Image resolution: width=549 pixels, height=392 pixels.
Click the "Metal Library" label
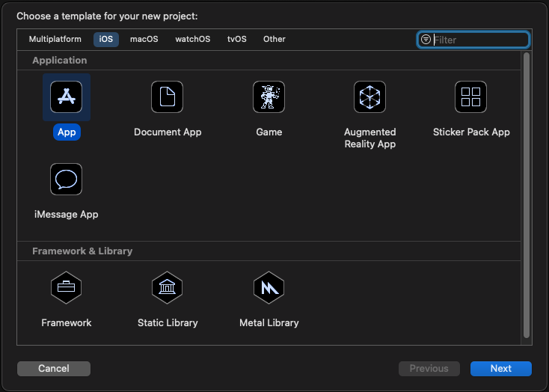pos(269,322)
